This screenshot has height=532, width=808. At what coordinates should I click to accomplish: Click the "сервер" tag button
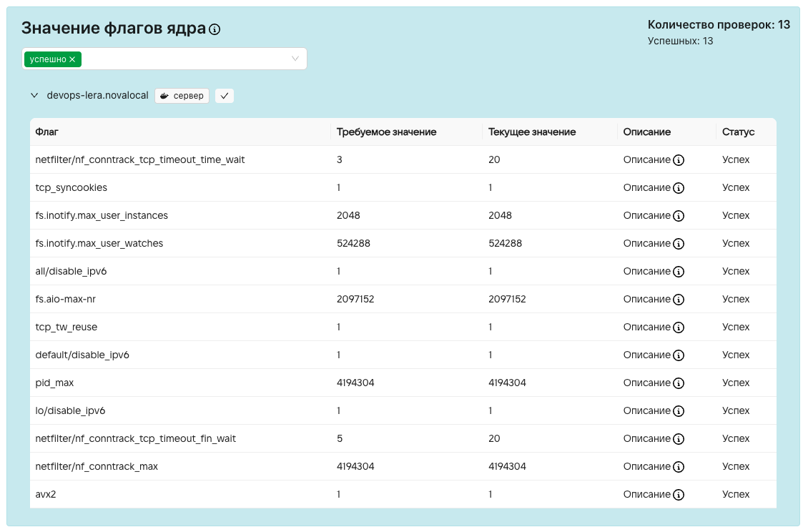(x=182, y=96)
